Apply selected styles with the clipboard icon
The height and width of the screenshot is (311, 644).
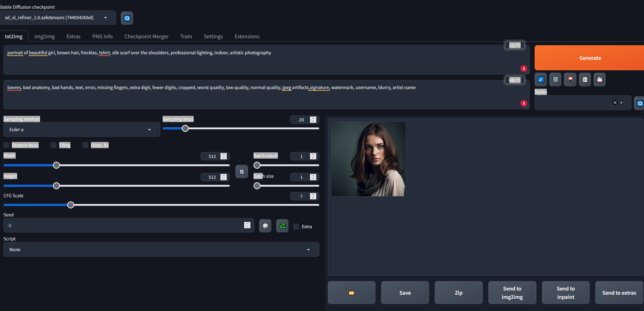point(585,80)
